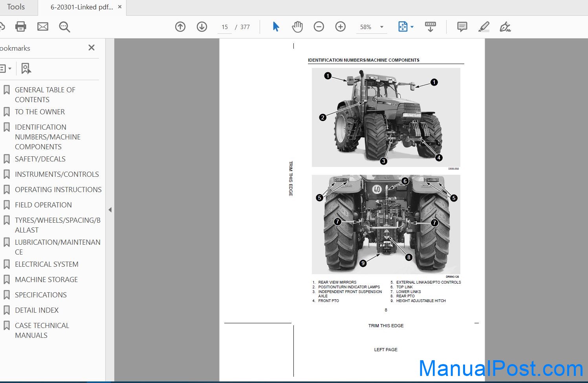Click legend text HEIGHT ADJUSTABLE HITCH
This screenshot has width=588, height=383.
421,301
